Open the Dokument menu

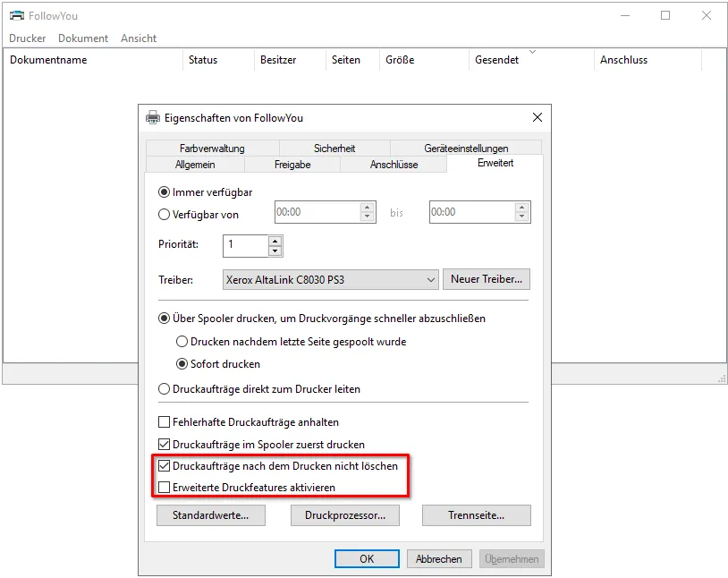[83, 38]
